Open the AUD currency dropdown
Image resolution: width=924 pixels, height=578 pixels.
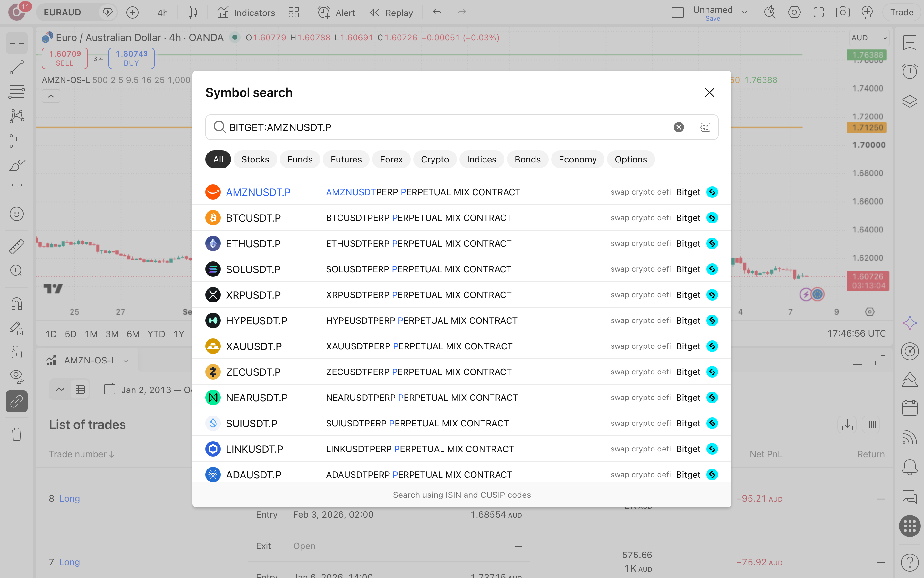(x=868, y=38)
